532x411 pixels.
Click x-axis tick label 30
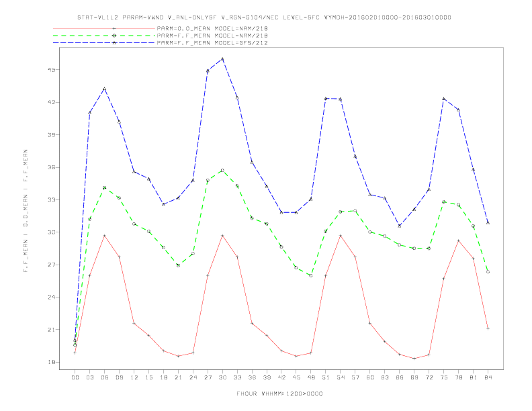point(222,377)
